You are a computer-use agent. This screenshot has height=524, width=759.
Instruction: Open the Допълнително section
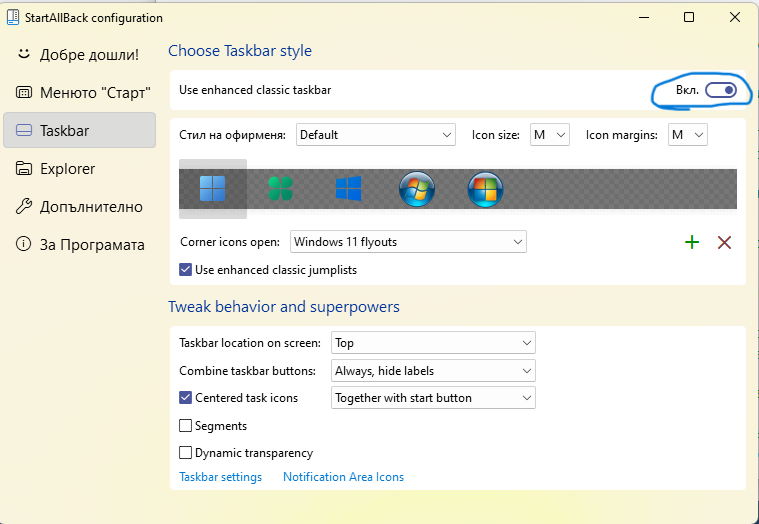[79, 207]
